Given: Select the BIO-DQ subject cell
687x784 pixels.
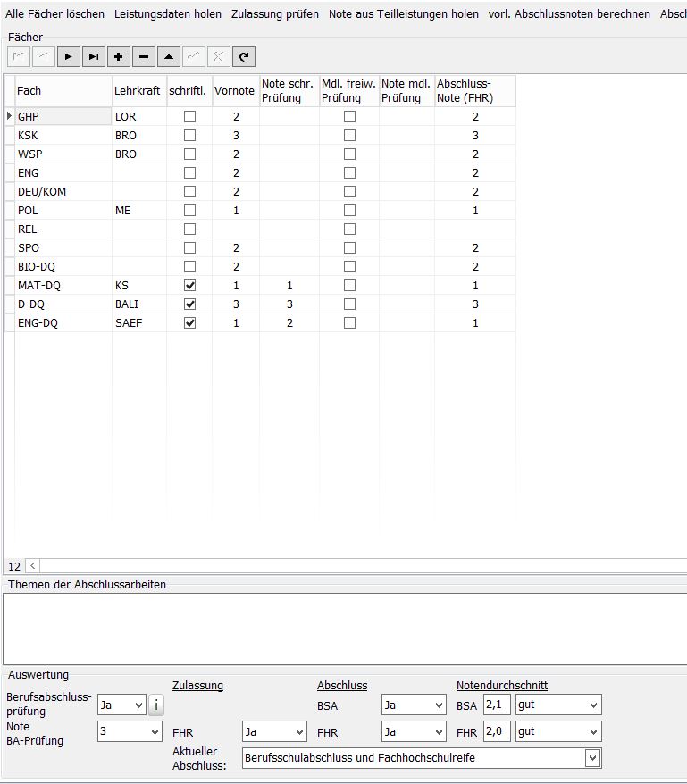Looking at the screenshot, I should pyautogui.click(x=63, y=266).
